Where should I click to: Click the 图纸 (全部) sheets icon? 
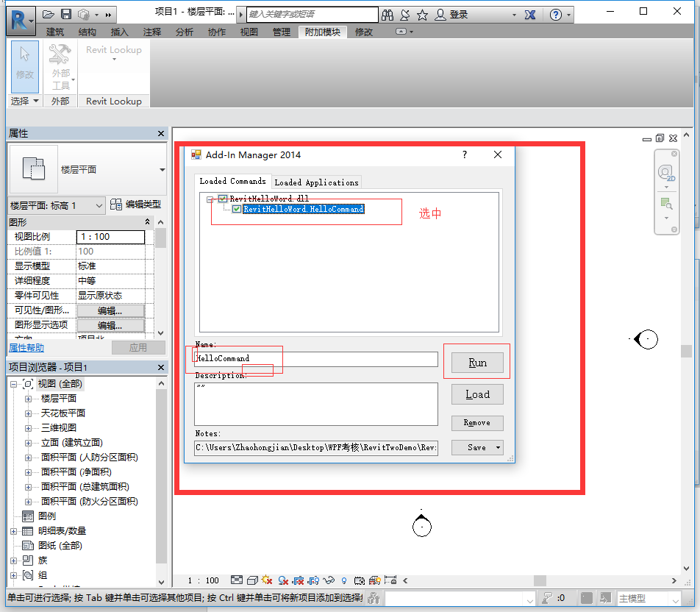pyautogui.click(x=28, y=546)
